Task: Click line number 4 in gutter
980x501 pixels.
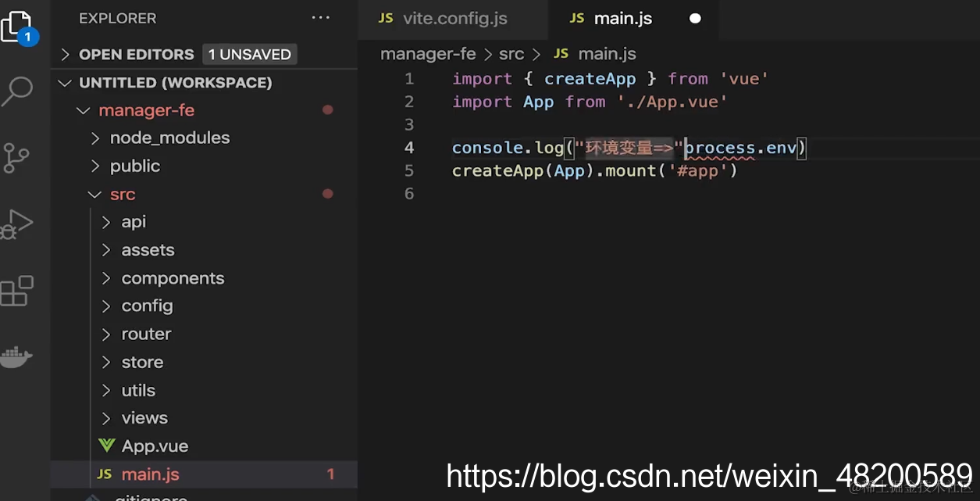Action: [x=409, y=148]
